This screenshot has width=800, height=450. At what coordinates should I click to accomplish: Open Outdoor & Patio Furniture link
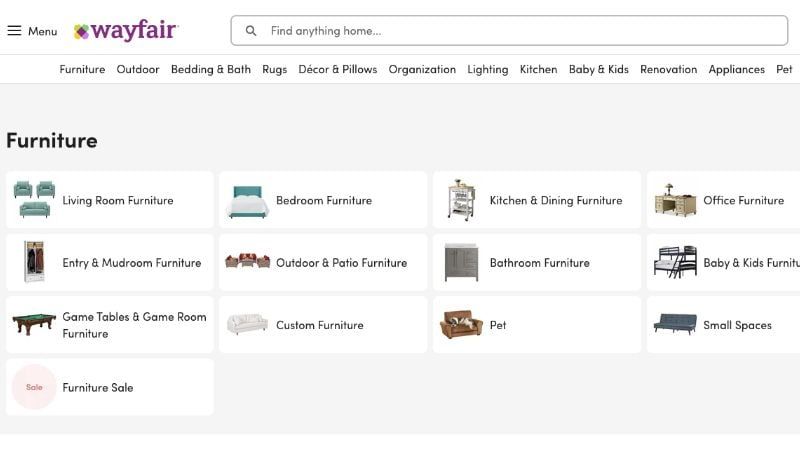point(341,263)
